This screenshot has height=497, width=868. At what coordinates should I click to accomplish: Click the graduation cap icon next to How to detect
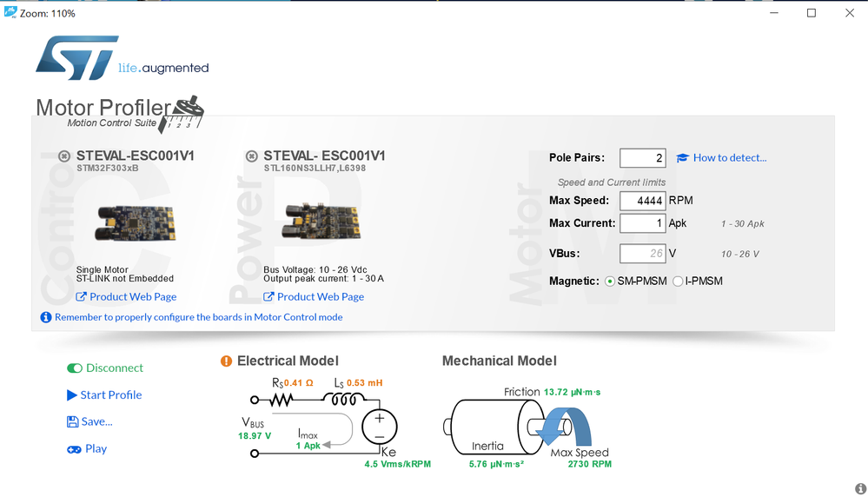(683, 158)
